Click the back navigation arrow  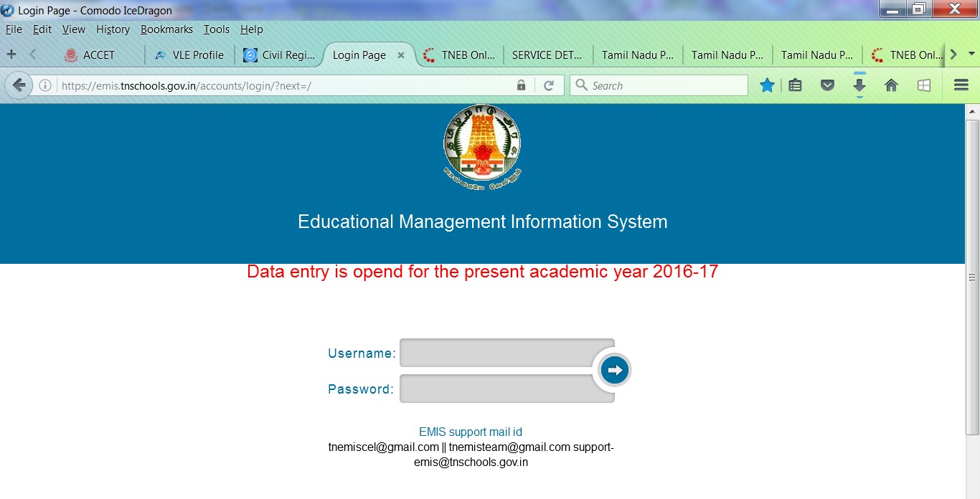(18, 85)
